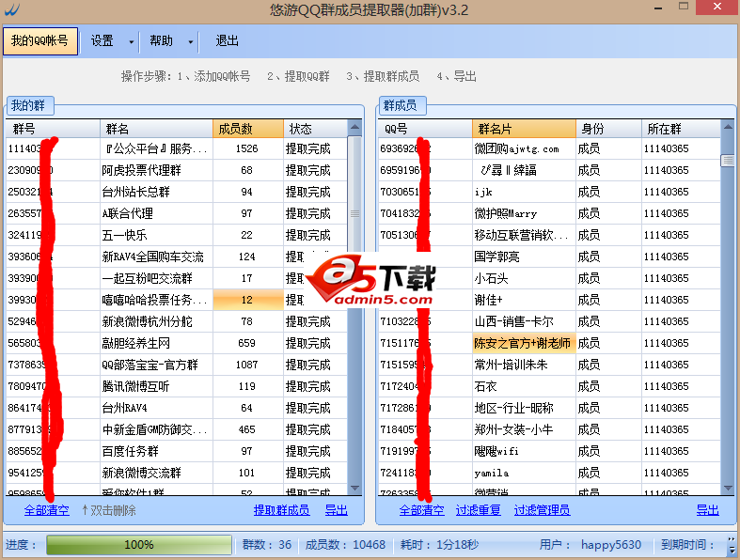This screenshot has width=740, height=560.
Task: Sort members by 身份 column header
Action: click(608, 129)
